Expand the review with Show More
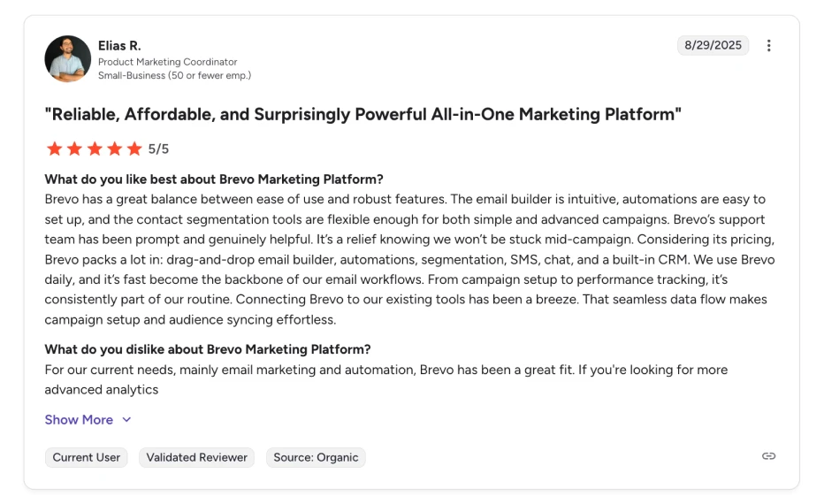 79,420
